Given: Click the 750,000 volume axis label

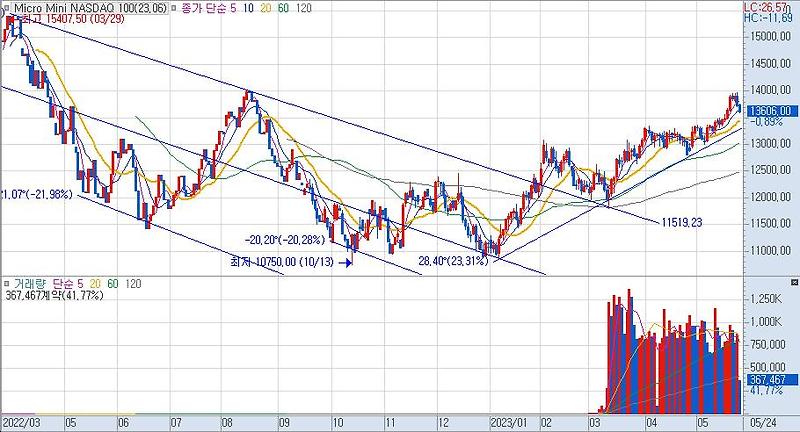Looking at the screenshot, I should 768,344.
